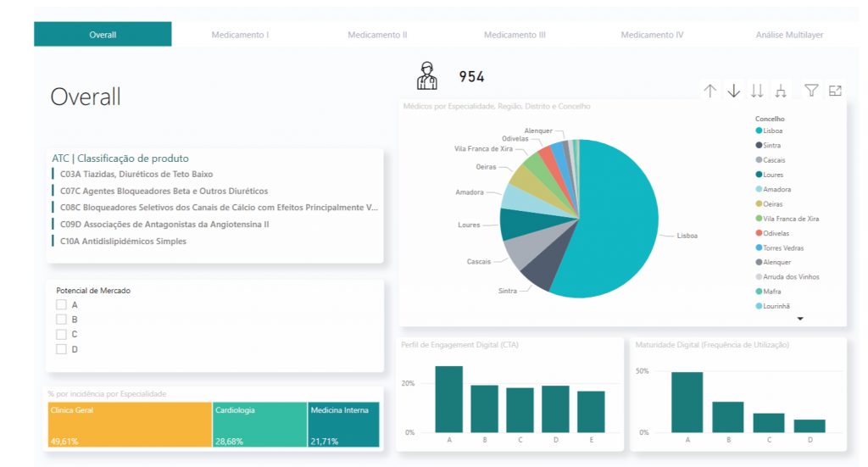Select the Medicamento III tab
Screen dimensions: 868x467
point(515,35)
